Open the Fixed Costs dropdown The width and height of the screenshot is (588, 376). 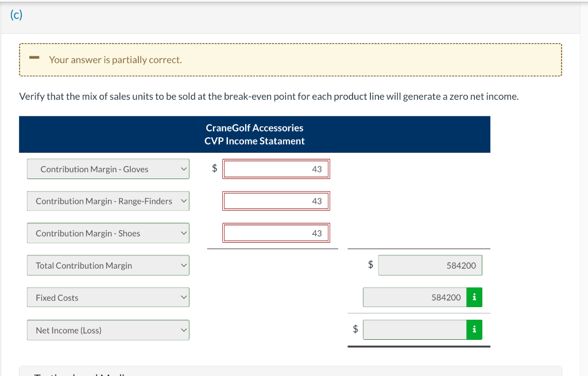click(108, 298)
